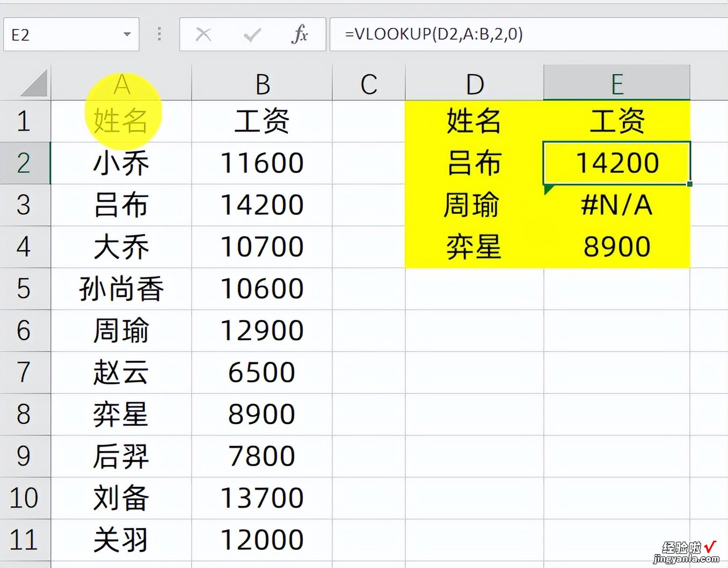Select column A header
This screenshot has width=728, height=568.
121,83
